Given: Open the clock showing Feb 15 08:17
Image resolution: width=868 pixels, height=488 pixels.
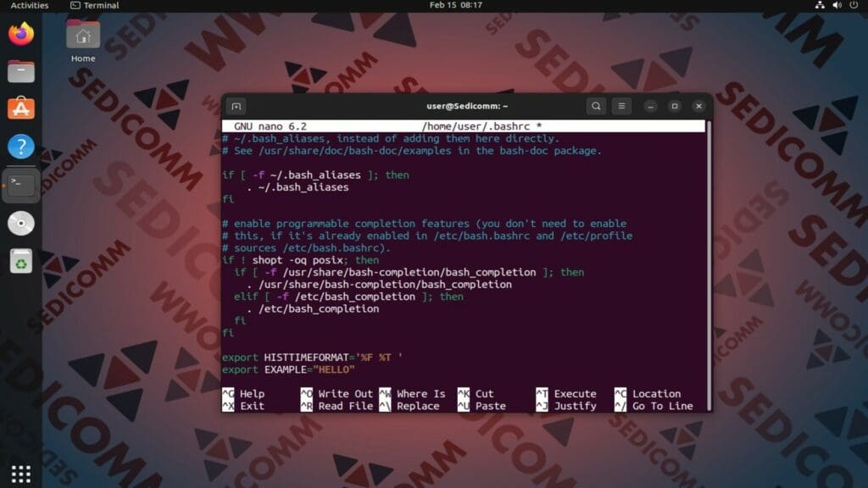Looking at the screenshot, I should [455, 5].
